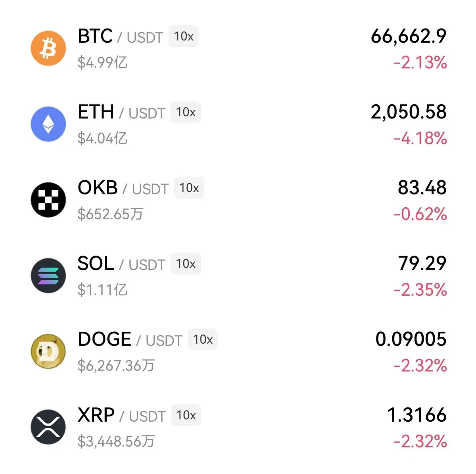Tap the Ethereum blue diamond icon
Screen dimensions: 476x474
[x=48, y=124]
